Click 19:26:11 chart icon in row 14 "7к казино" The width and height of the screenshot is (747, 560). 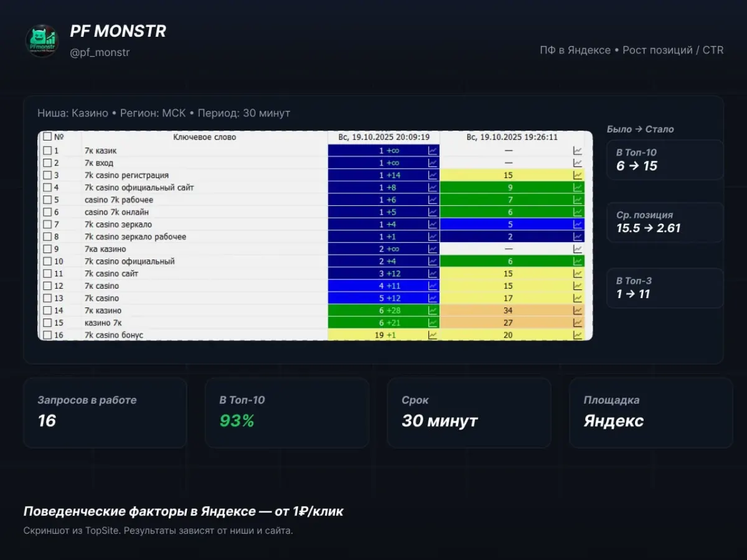pyautogui.click(x=578, y=310)
